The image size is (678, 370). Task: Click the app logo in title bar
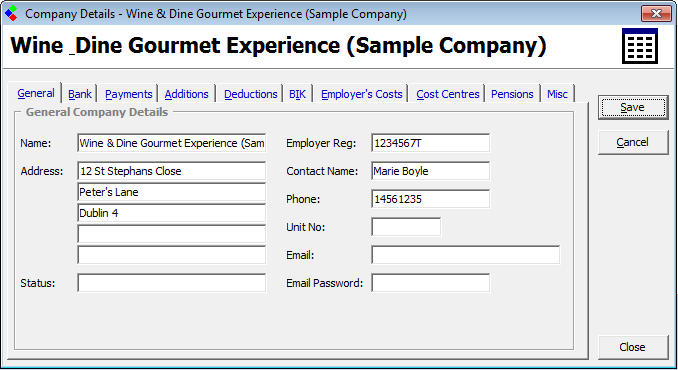(x=11, y=13)
